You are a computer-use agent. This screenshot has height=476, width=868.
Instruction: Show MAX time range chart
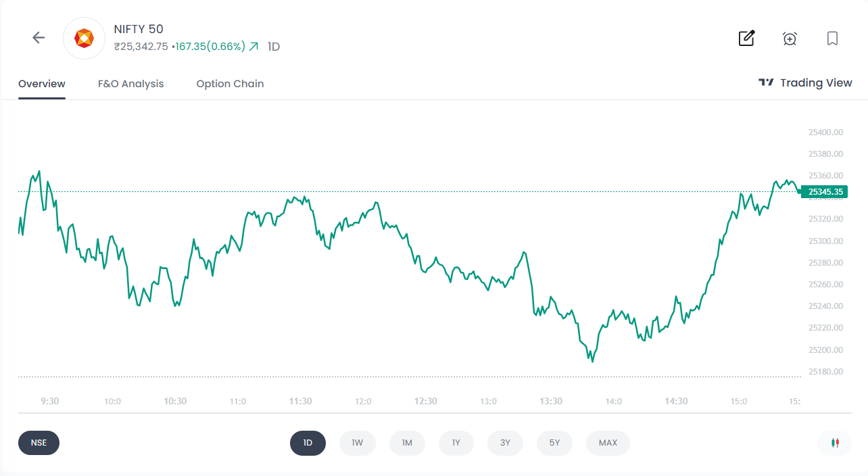(608, 443)
